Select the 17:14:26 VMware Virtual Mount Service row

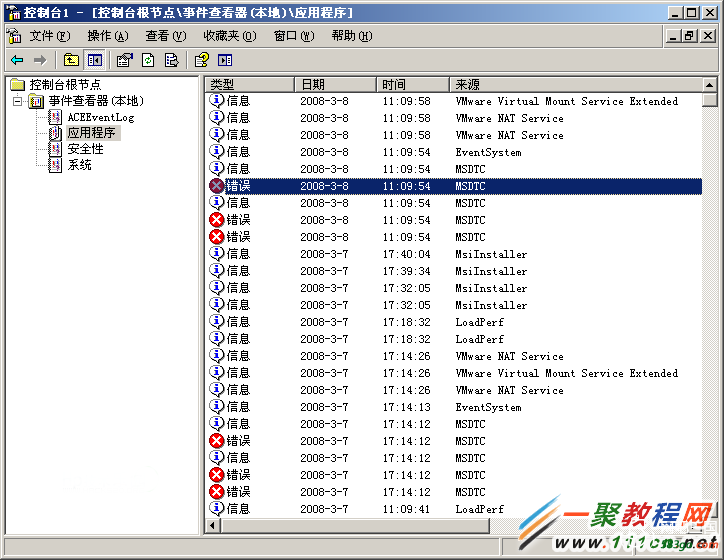click(x=454, y=373)
